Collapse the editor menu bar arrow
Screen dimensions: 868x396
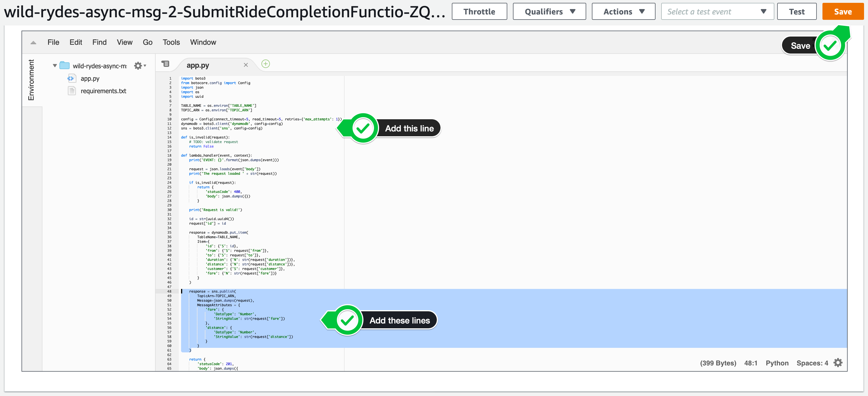pyautogui.click(x=33, y=42)
